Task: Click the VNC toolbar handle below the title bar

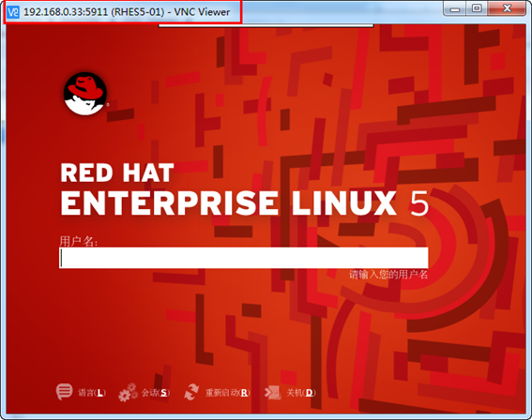Action: (x=266, y=25)
